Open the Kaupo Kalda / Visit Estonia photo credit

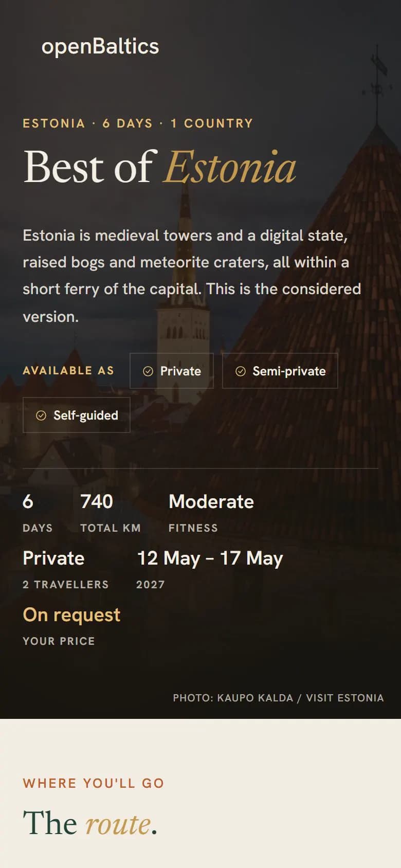coord(278,698)
